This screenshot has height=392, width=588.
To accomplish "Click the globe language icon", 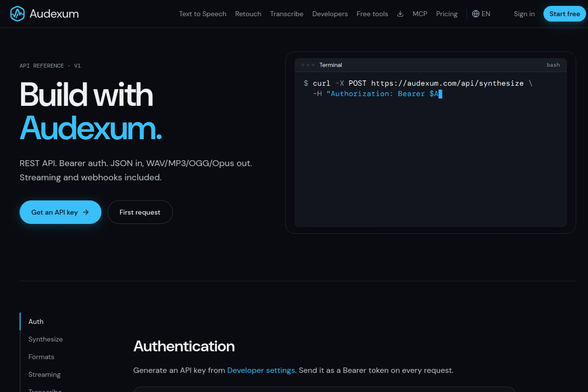I will point(476,14).
